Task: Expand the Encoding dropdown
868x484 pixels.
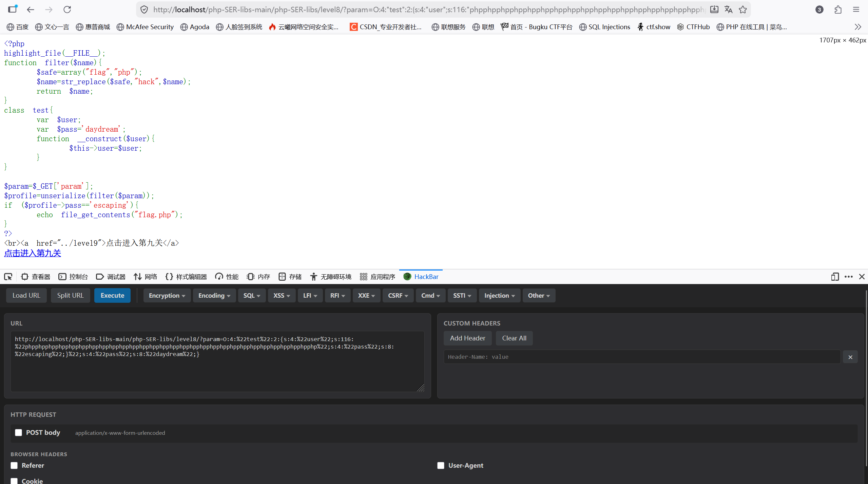Action: [x=214, y=295]
